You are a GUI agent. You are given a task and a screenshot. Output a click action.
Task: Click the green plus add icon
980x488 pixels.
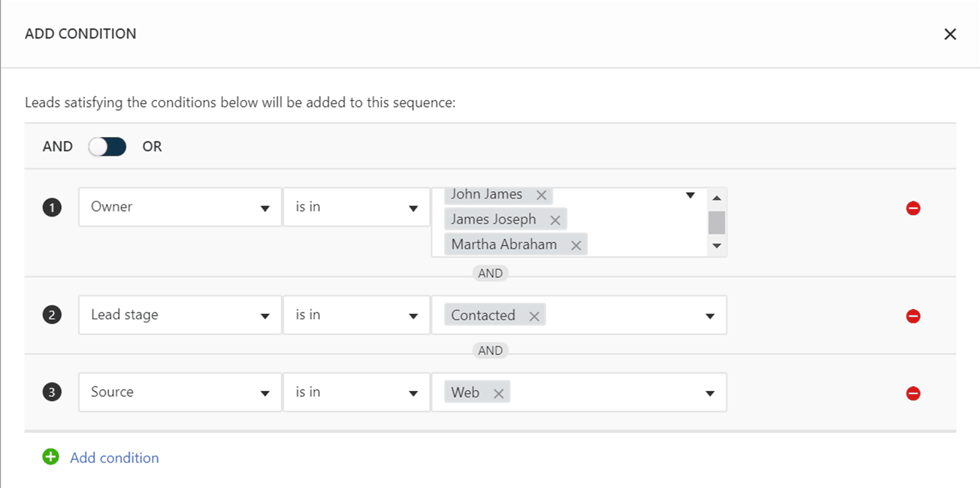coord(51,457)
